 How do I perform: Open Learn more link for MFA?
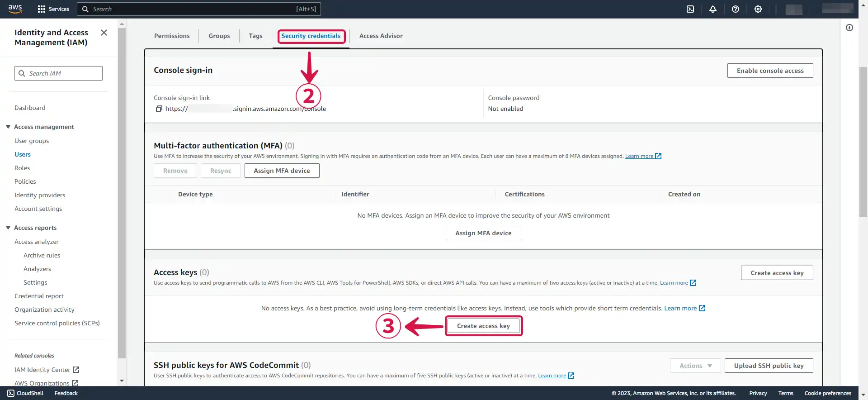[643, 156]
